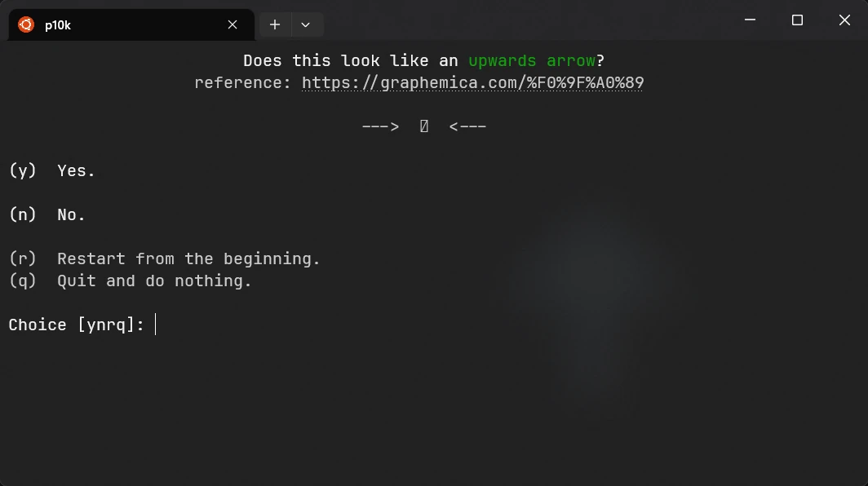Click "Restart from the beginning" option text
The width and height of the screenshot is (868, 486).
coord(188,258)
